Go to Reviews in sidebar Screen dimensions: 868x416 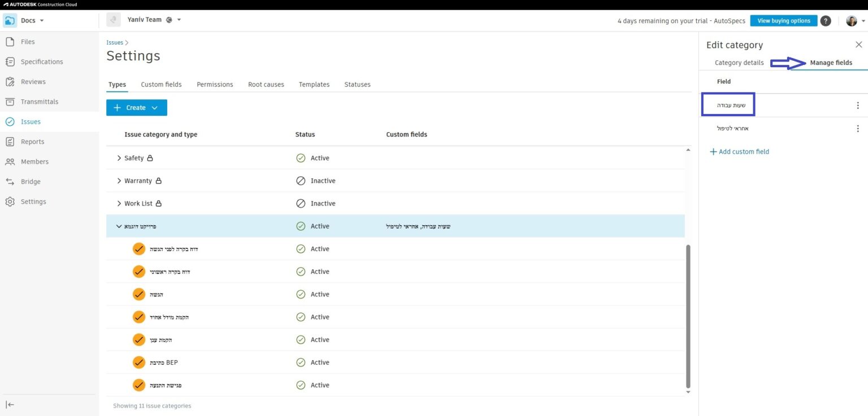click(x=33, y=82)
